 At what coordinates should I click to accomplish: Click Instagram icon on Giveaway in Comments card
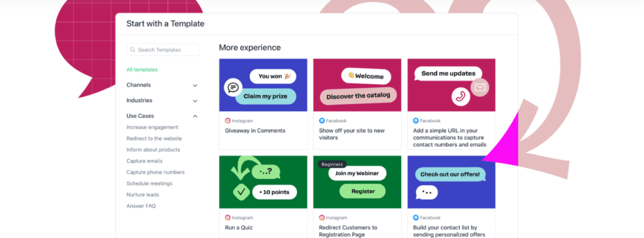click(x=228, y=121)
